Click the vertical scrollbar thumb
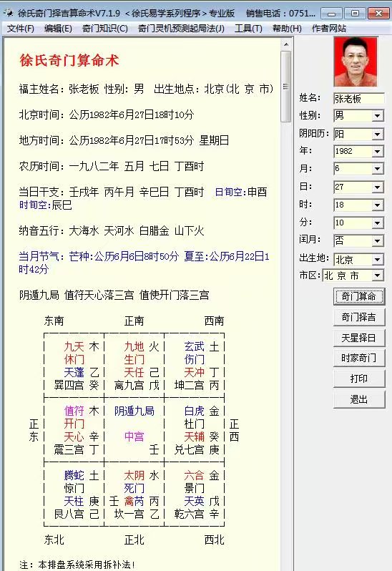The height and width of the screenshot is (571, 392). 286,87
